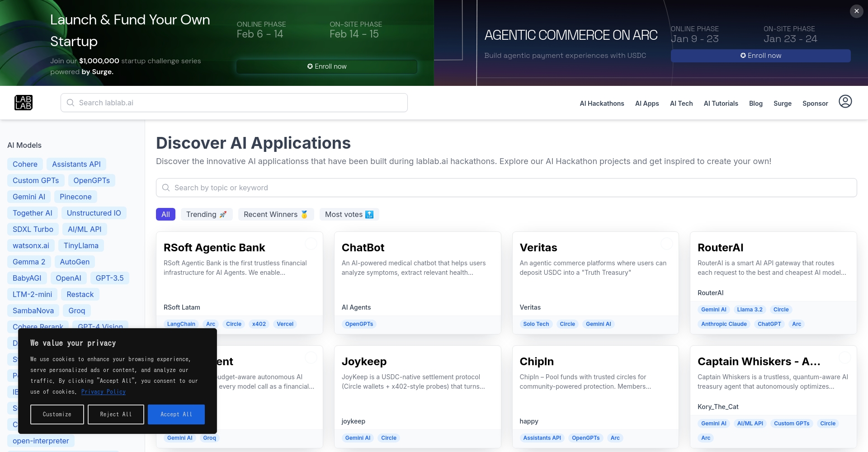868x452 pixels.
Task: Click the Search by topic or keyword field
Action: point(506,188)
